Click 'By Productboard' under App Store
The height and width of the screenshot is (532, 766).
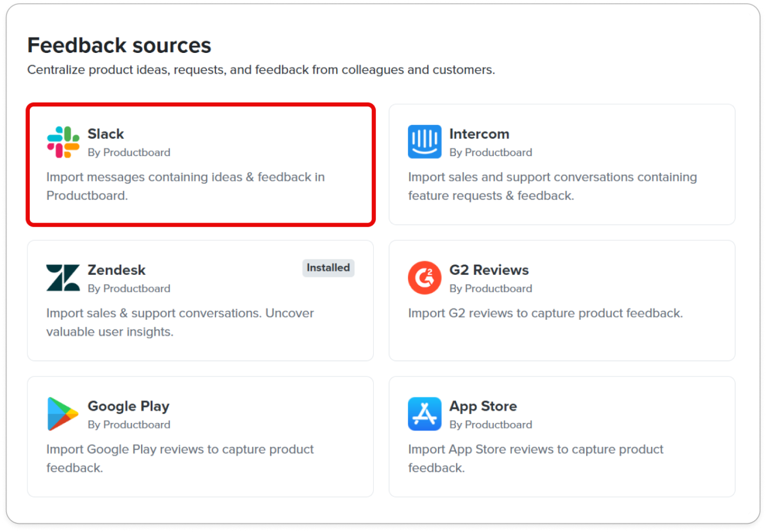[490, 425]
